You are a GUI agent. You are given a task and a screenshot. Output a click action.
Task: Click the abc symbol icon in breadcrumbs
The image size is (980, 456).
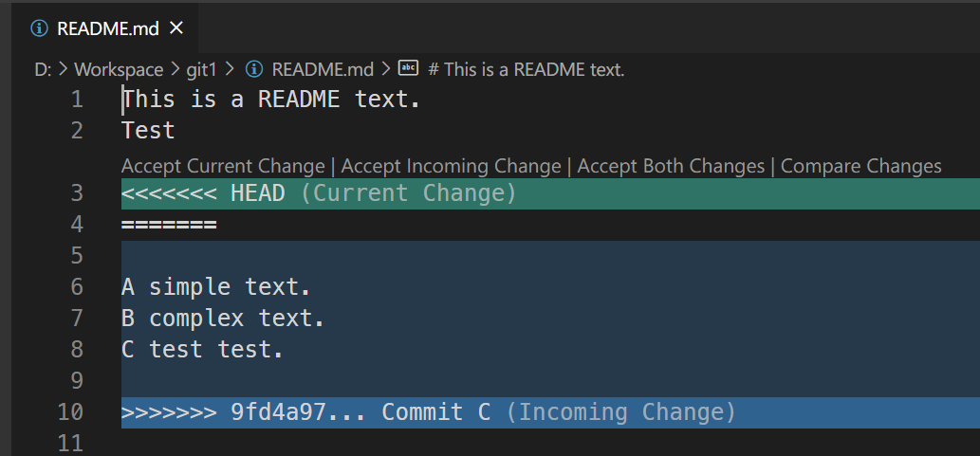[408, 68]
